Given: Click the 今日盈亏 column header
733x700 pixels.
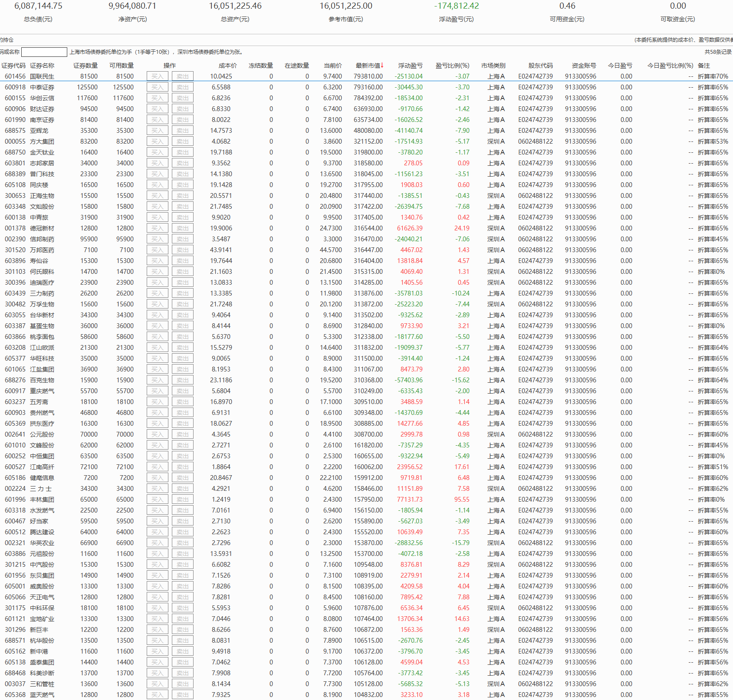Looking at the screenshot, I should (x=620, y=66).
